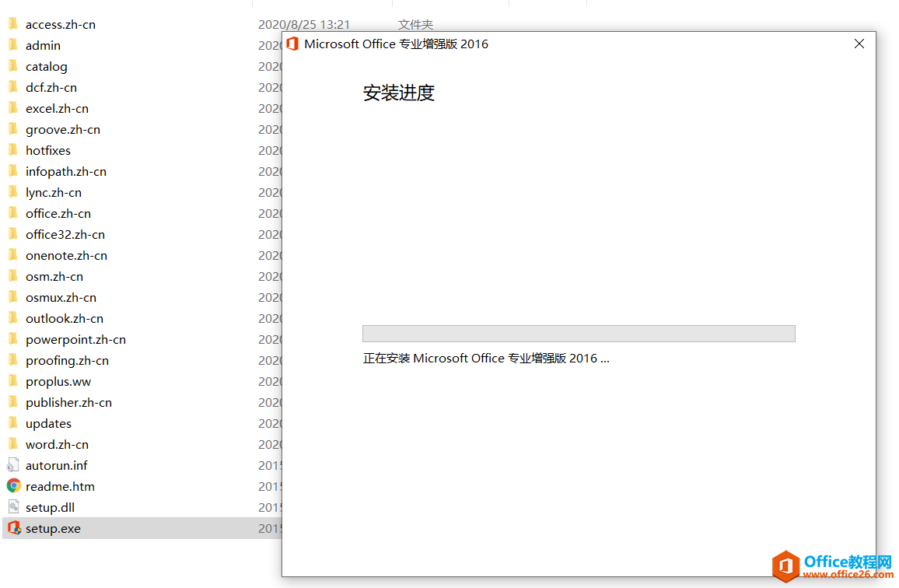
Task: Click the installation progress bar
Action: point(579,334)
